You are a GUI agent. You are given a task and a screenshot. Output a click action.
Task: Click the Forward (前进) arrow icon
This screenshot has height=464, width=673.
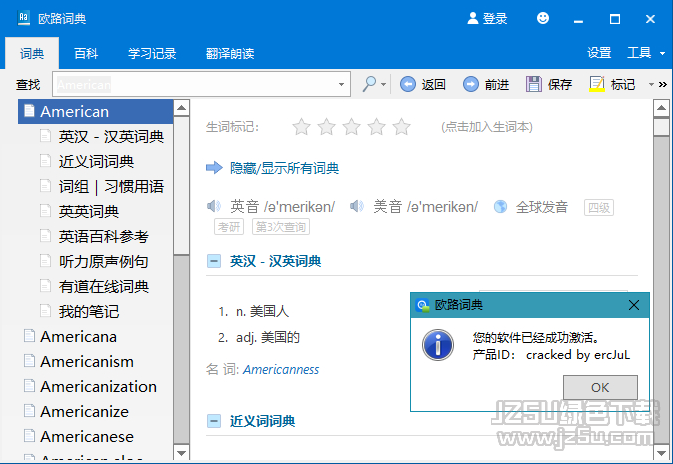tap(471, 84)
